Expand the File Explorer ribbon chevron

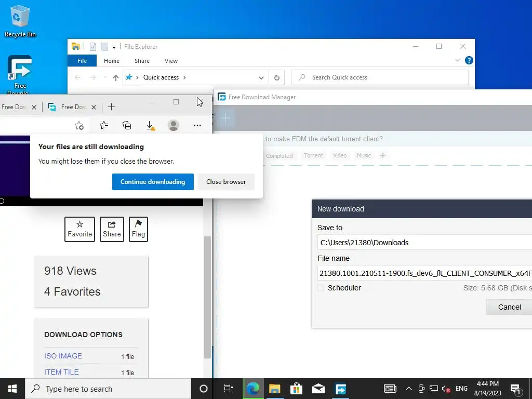coord(457,60)
